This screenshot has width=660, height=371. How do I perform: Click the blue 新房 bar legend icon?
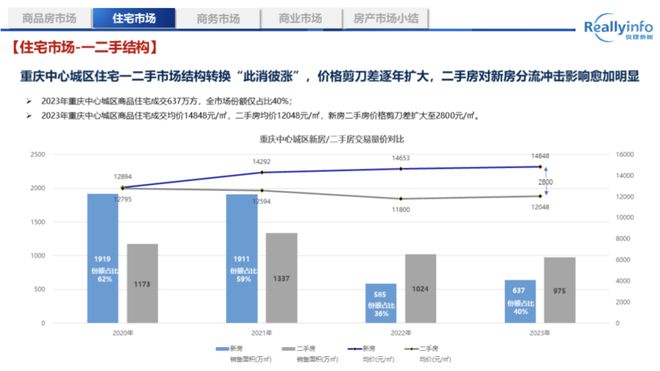[222, 349]
